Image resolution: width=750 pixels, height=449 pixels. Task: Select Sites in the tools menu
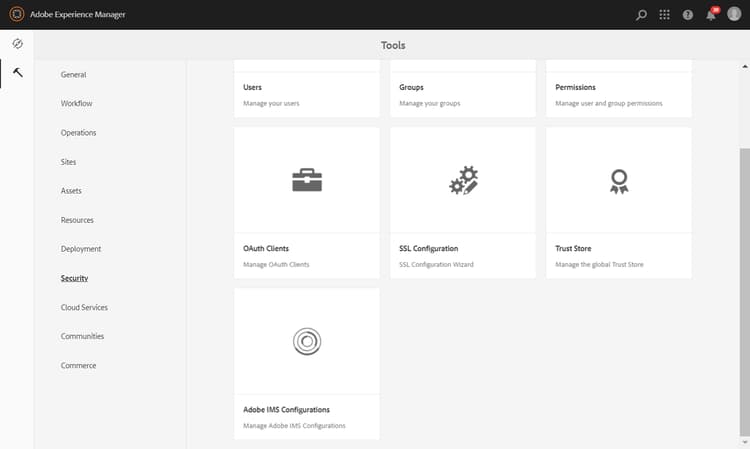coord(68,162)
